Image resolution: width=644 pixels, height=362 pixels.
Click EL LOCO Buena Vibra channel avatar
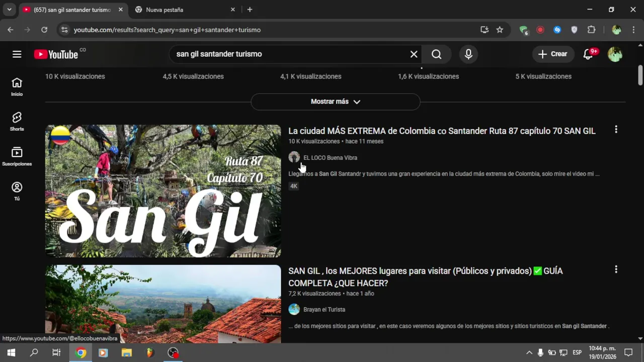(x=294, y=157)
